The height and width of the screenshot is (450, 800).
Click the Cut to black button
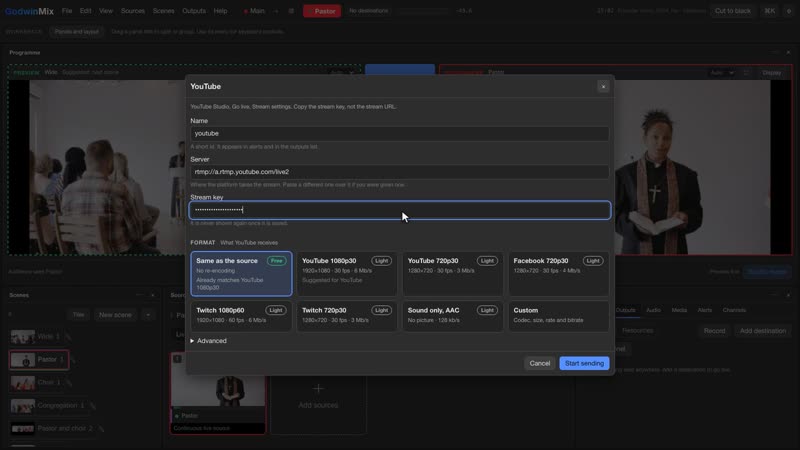732,11
